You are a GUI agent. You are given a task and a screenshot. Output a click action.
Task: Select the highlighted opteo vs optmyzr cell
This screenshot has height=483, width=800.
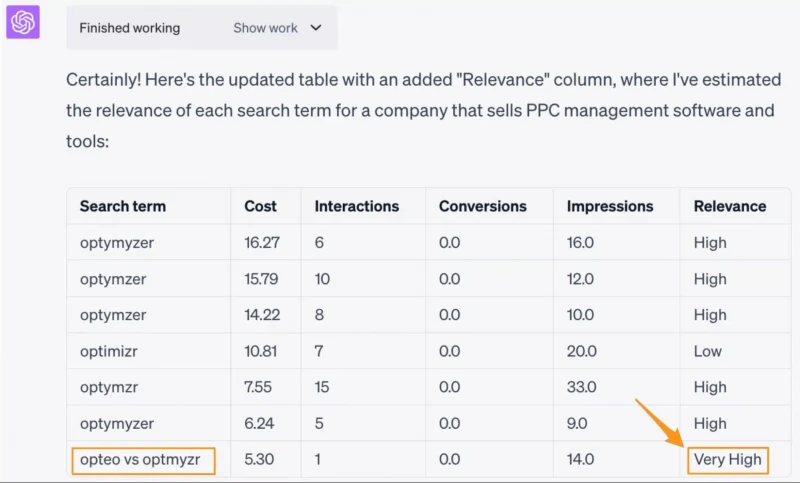143,461
